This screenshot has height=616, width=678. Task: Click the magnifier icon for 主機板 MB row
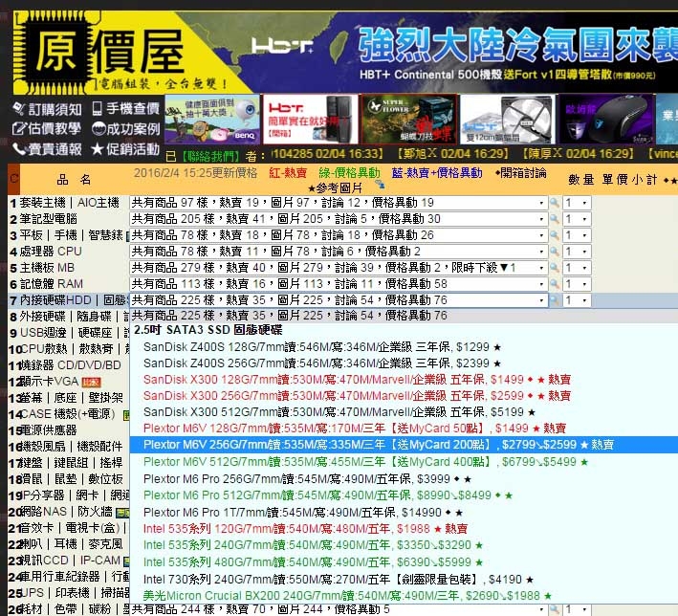coord(555,268)
